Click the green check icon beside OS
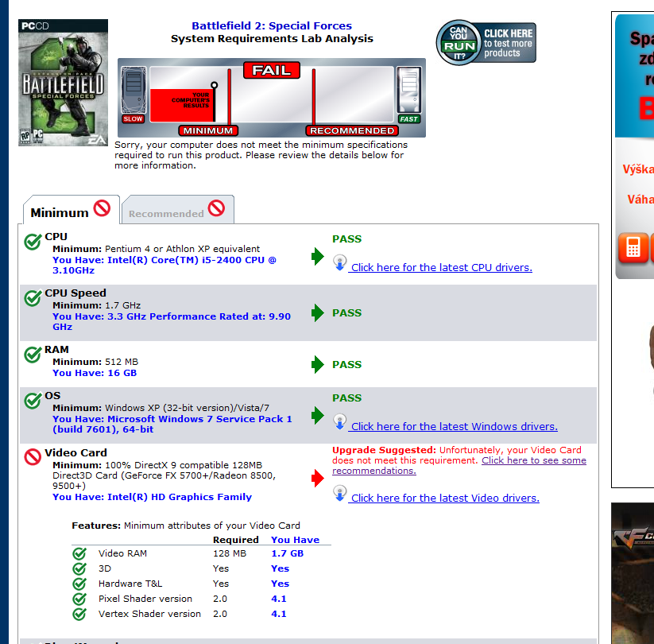The image size is (654, 644). 33,400
